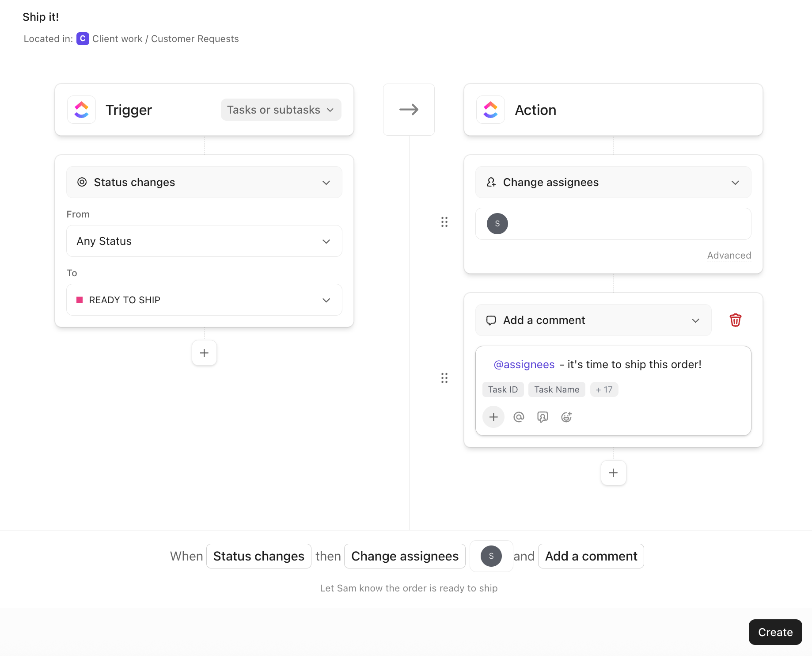Click the Status changes target icon
This screenshot has width=812, height=656.
[x=82, y=182]
